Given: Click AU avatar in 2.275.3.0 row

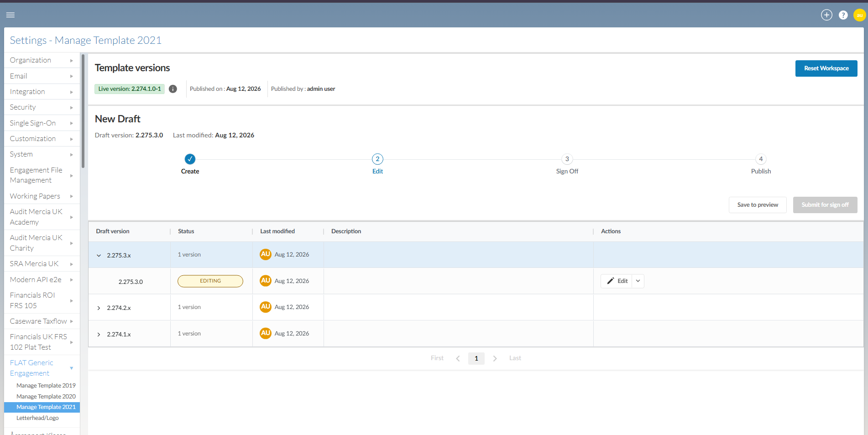Looking at the screenshot, I should (x=266, y=281).
